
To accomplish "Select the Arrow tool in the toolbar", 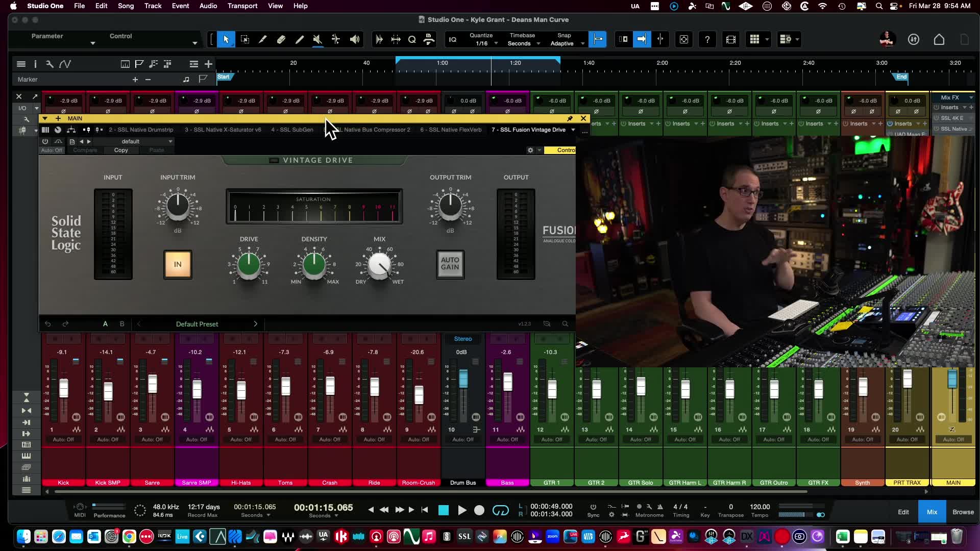I will pyautogui.click(x=226, y=39).
